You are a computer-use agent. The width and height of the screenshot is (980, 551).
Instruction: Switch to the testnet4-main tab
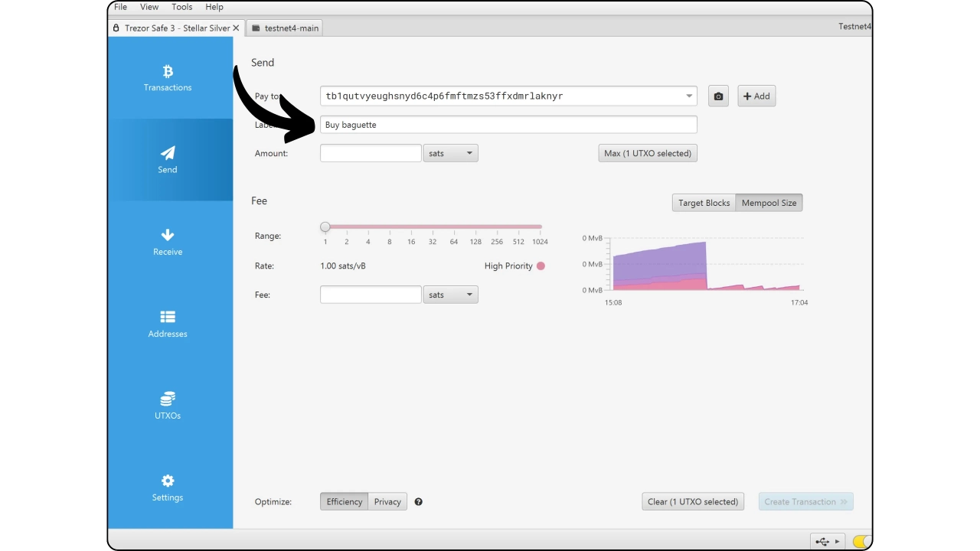(x=285, y=28)
